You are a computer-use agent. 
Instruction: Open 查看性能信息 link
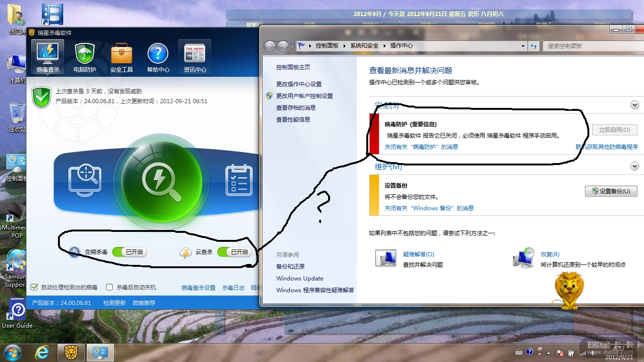coord(293,119)
